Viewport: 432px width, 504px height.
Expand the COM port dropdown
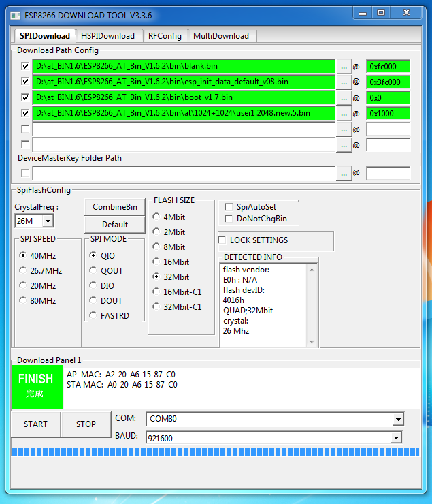[x=398, y=419]
